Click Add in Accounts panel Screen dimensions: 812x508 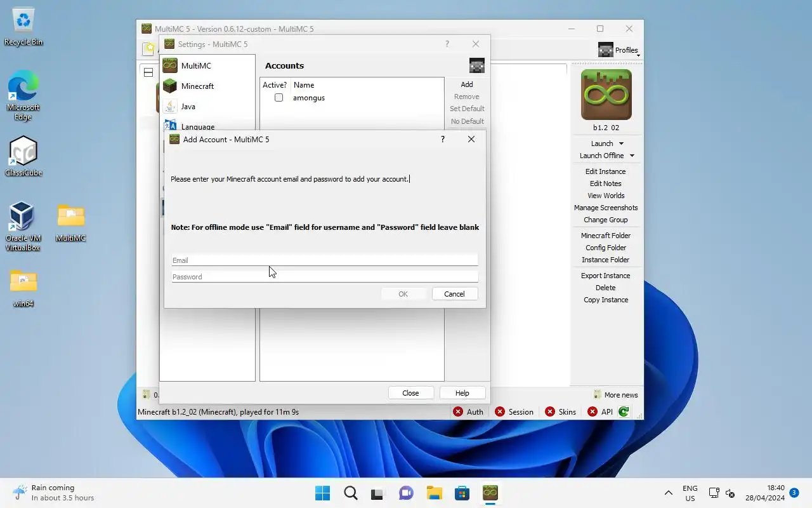point(467,84)
